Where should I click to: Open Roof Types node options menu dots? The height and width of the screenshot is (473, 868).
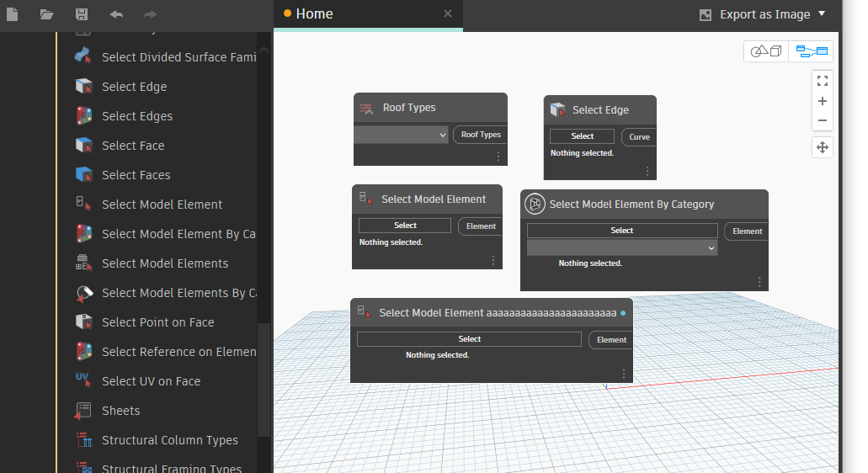point(498,157)
